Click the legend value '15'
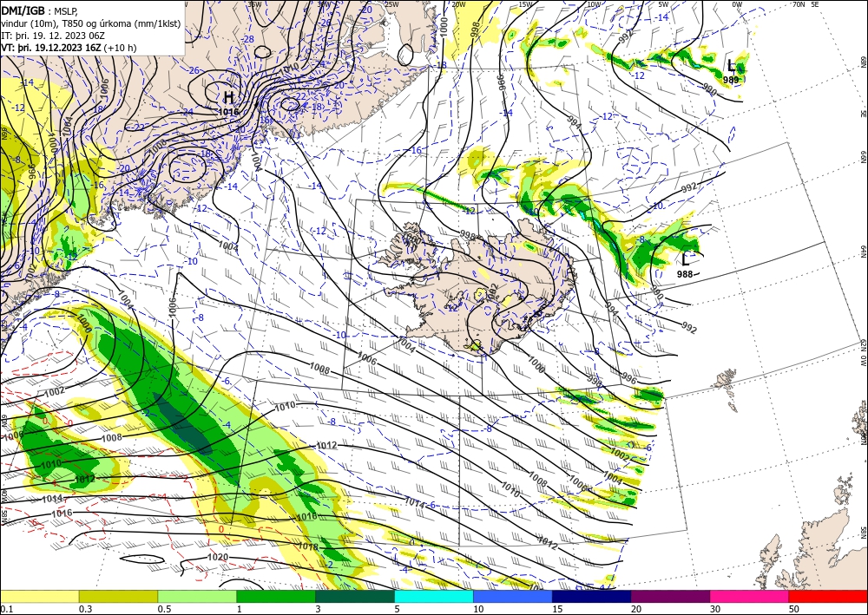 (x=557, y=609)
